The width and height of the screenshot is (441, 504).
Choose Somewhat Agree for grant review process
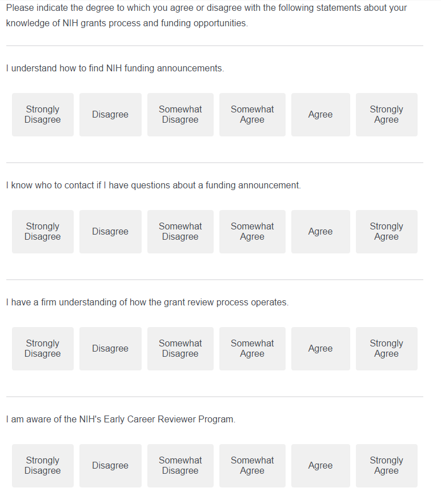coord(252,349)
